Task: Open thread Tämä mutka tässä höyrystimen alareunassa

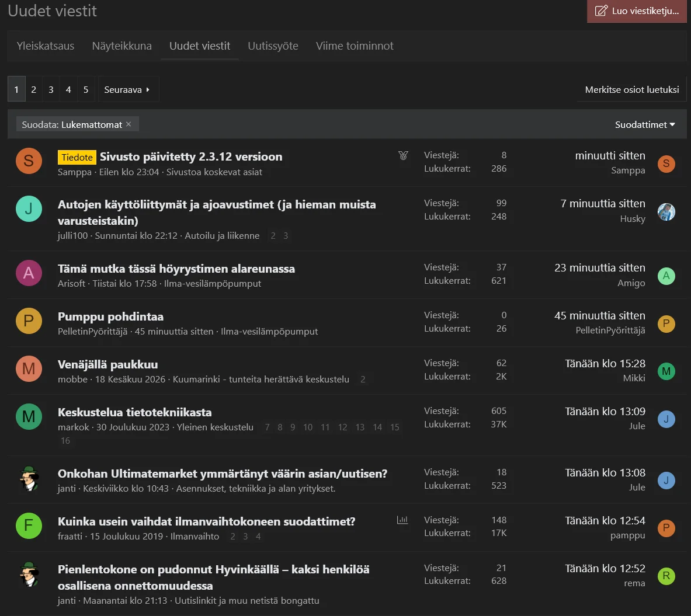Action: coord(176,269)
